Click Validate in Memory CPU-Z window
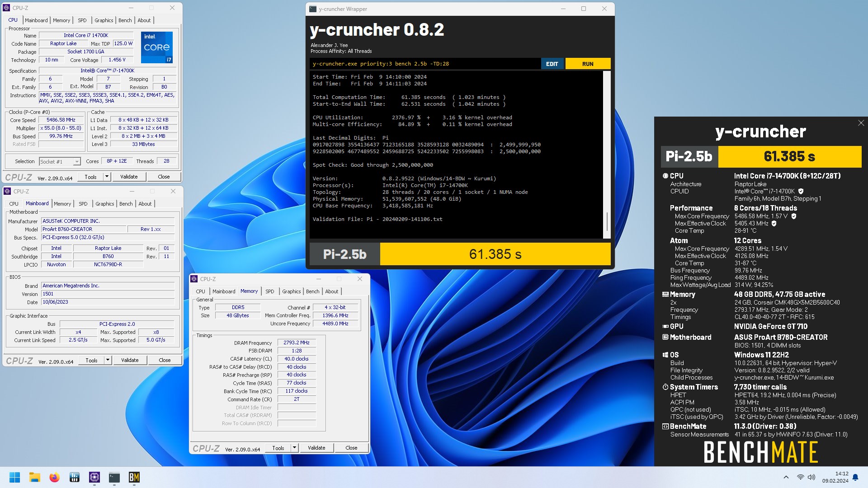The image size is (868, 488). [316, 448]
